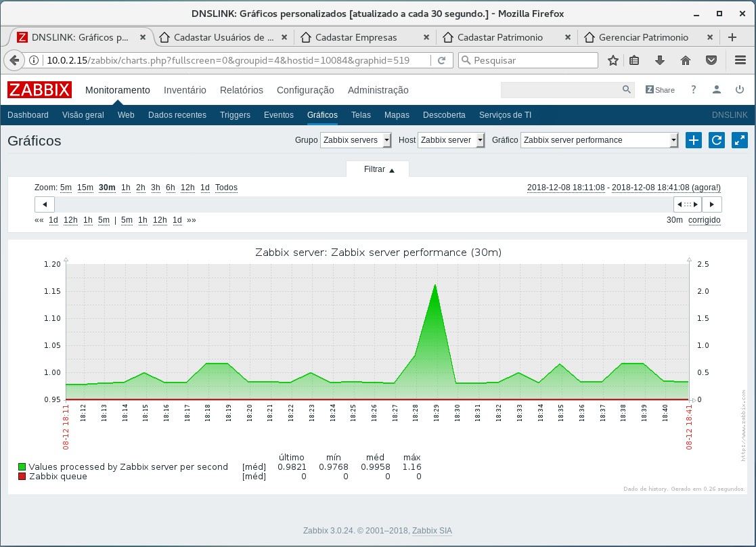Screen dimensions: 756x547
Task: Open the user profile icon
Action: pyautogui.click(x=717, y=90)
